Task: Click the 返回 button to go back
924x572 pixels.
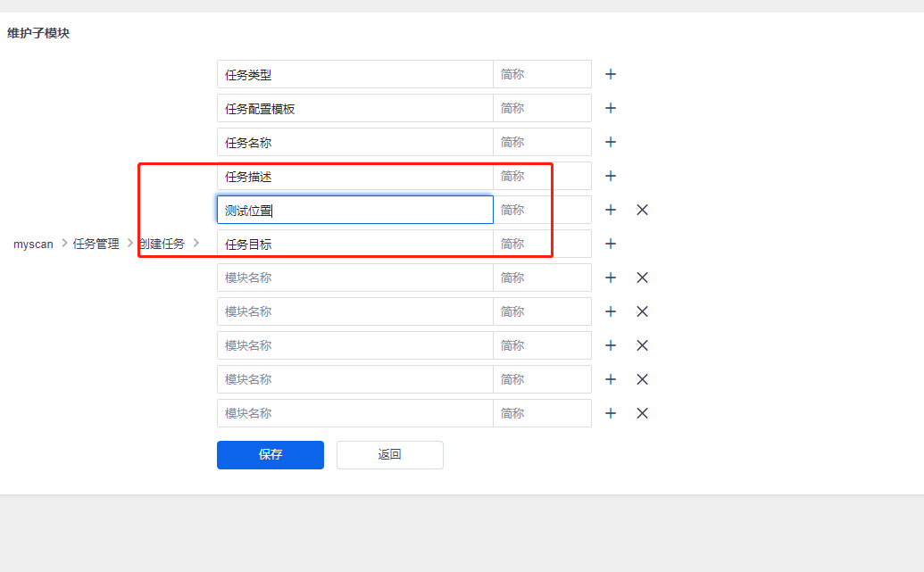Action: click(x=389, y=454)
